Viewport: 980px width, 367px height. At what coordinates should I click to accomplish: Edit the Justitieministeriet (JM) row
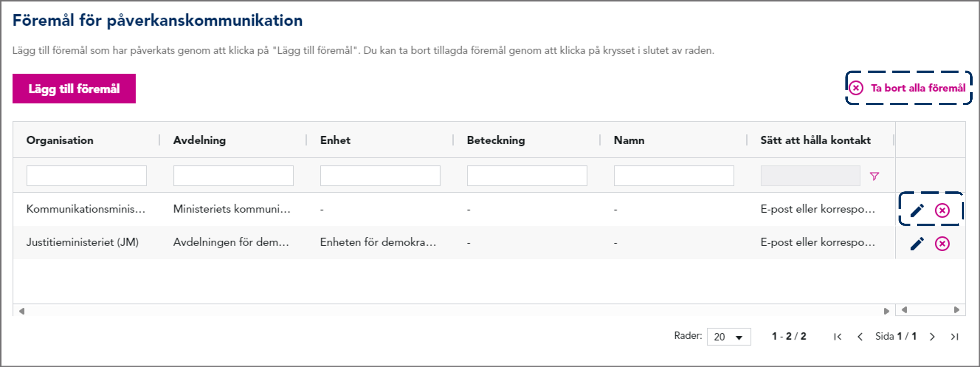click(917, 243)
